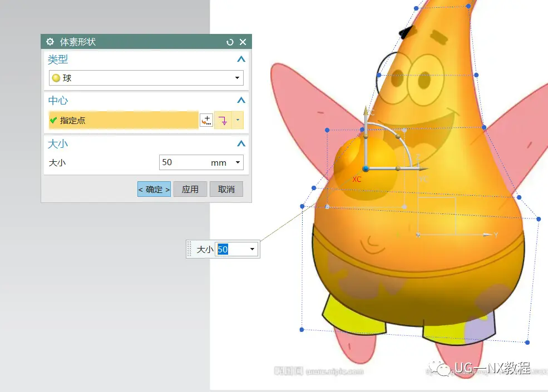Reset the 体素形状 dialog values
Viewport: 548px width, 392px height.
(x=230, y=42)
